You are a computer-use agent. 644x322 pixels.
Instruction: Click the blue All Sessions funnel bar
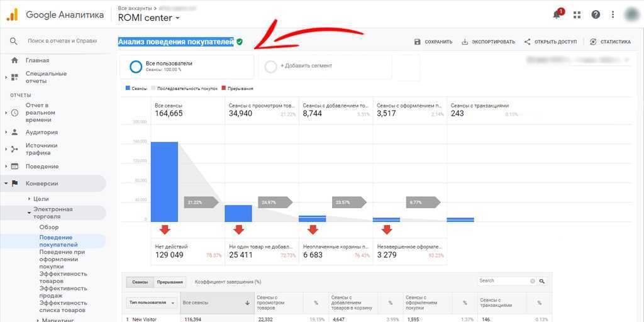pos(164,182)
